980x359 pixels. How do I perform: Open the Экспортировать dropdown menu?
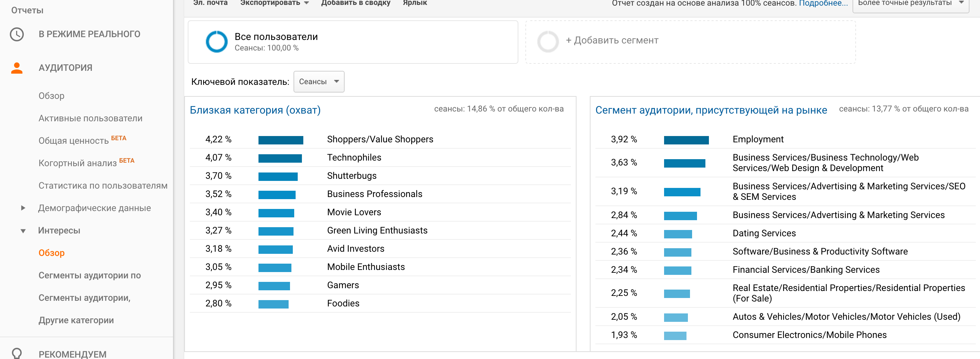tap(274, 3)
